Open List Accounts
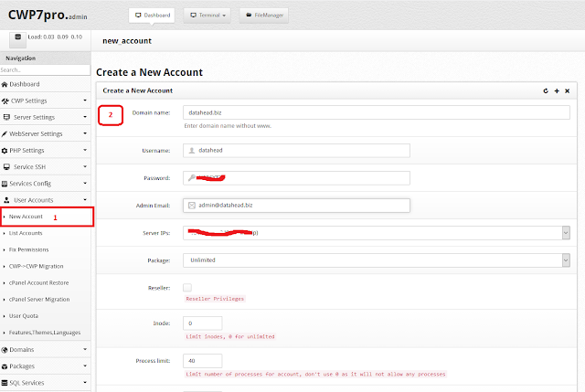585x392 pixels. [x=26, y=233]
